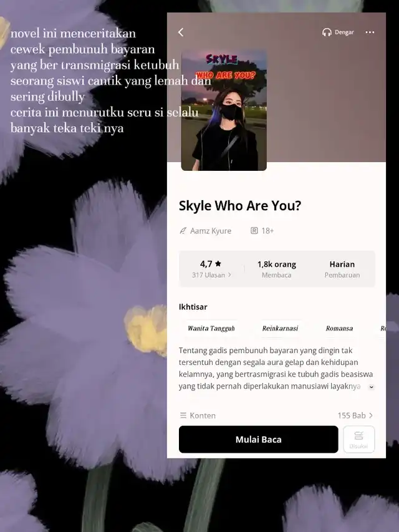Click the R rating icon
This screenshot has height=532, width=399.
254,231
